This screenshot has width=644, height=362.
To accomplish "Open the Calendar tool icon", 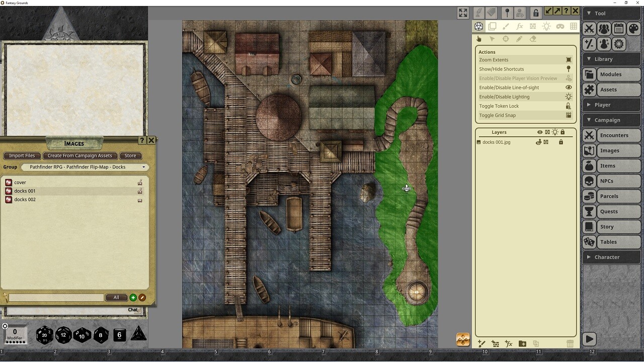I will click(619, 29).
